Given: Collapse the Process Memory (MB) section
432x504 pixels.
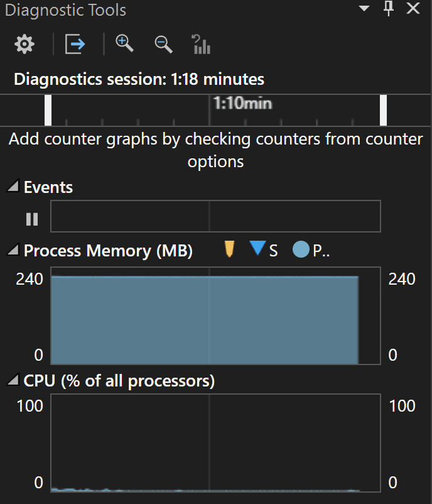Looking at the screenshot, I should tap(13, 249).
